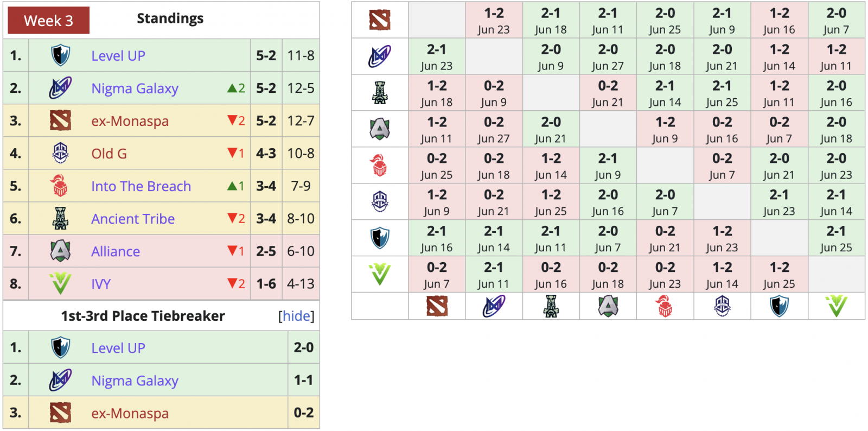
Task: Open the Level UP team link in the main standings
Action: tap(118, 56)
